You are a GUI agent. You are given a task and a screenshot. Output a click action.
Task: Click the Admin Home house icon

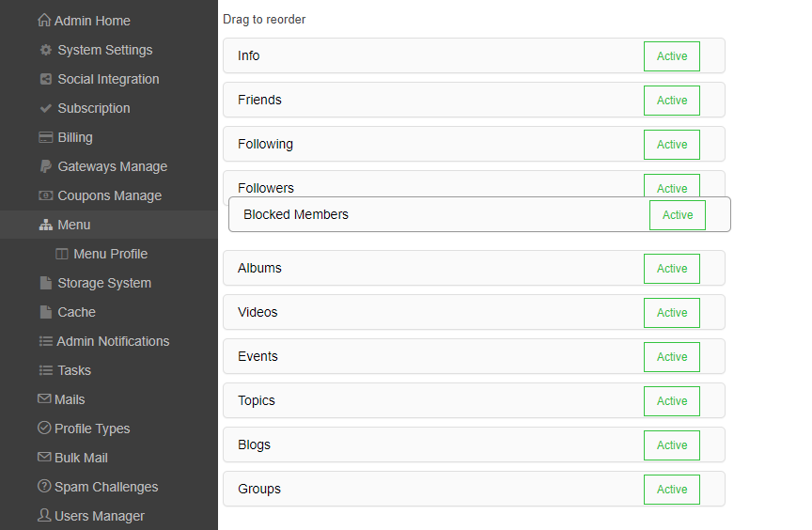[44, 20]
